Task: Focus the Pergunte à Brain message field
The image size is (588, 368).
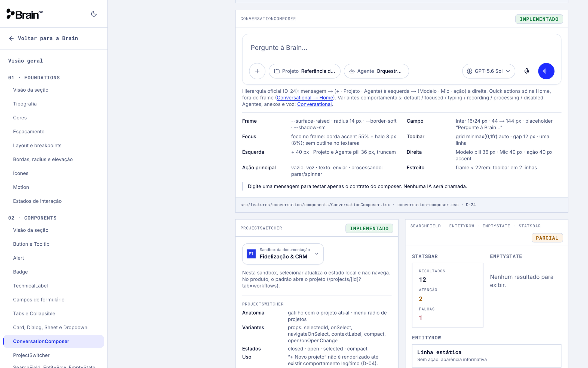Action: [x=402, y=48]
